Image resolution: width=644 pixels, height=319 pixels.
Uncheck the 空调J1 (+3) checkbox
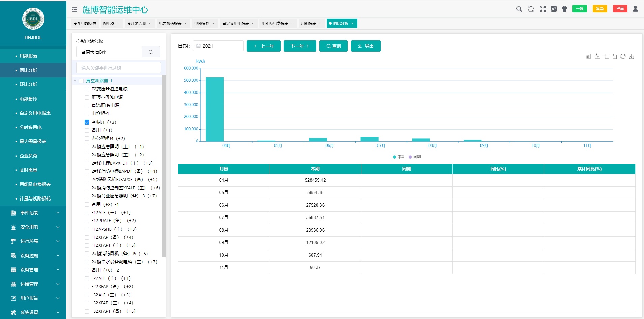coord(87,122)
